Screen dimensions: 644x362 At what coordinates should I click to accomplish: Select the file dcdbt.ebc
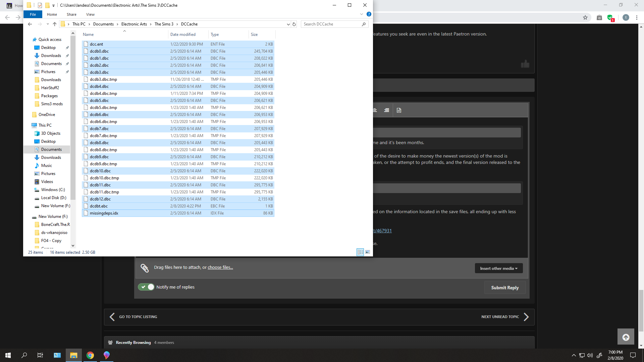click(178, 206)
